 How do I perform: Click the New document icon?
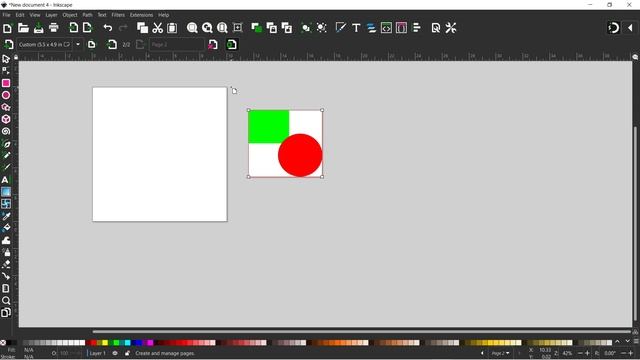click(7, 28)
